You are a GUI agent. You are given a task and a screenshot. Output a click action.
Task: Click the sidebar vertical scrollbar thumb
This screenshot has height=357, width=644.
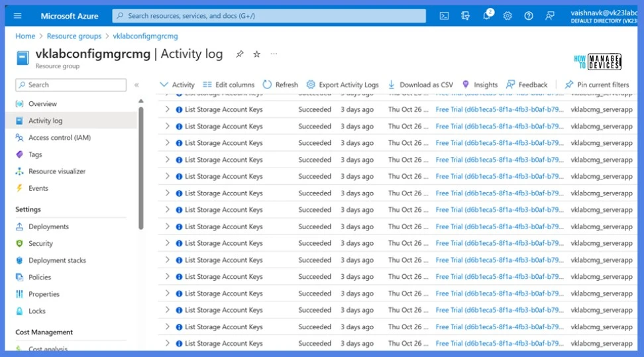click(x=141, y=168)
